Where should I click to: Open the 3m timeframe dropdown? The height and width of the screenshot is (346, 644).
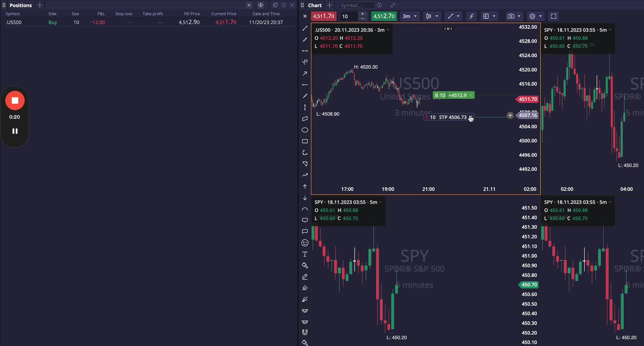pyautogui.click(x=410, y=16)
